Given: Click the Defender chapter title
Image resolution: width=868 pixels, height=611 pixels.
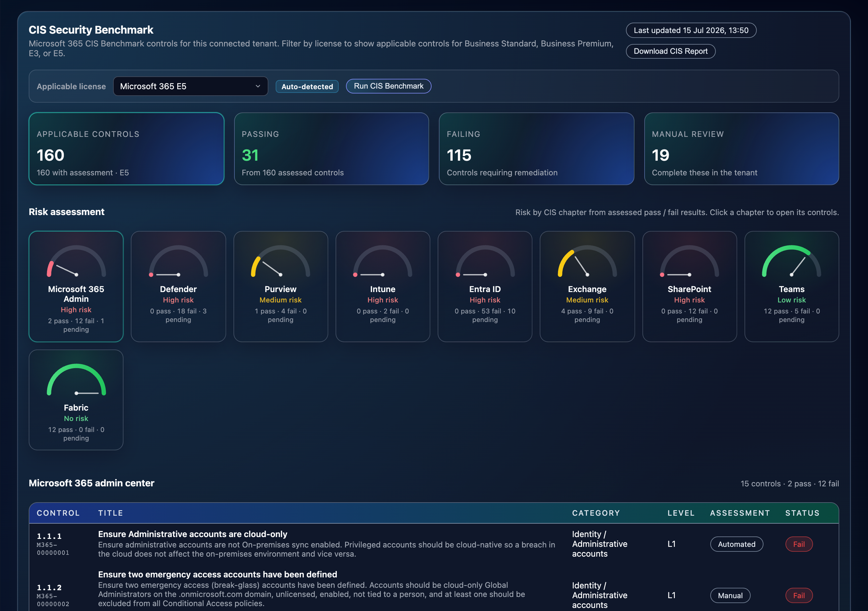Looking at the screenshot, I should point(178,289).
